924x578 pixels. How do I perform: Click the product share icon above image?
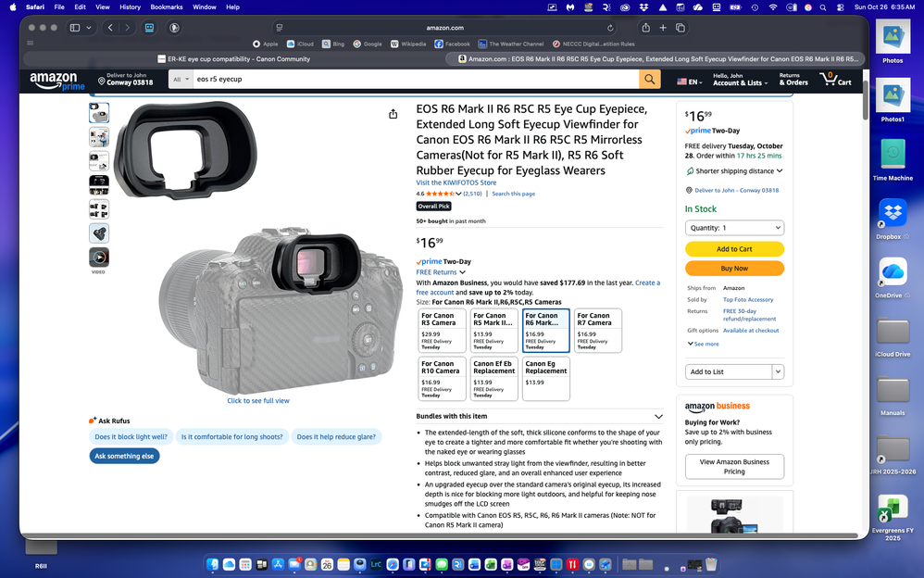[393, 114]
